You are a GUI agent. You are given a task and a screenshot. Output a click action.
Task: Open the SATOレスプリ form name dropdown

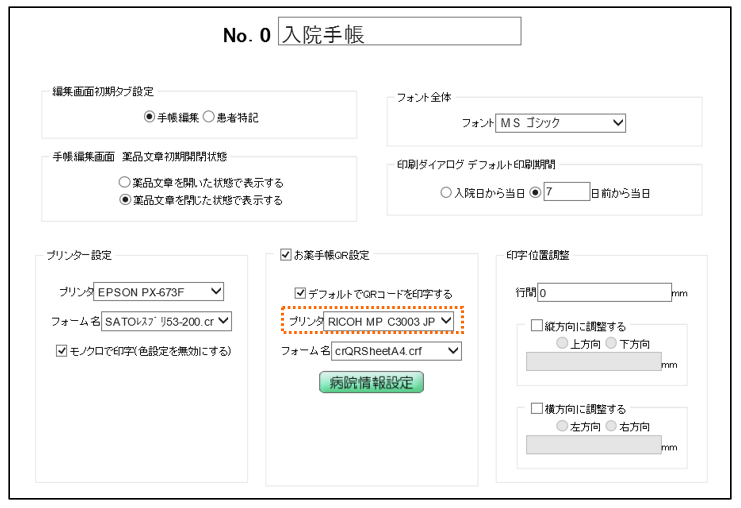[167, 321]
